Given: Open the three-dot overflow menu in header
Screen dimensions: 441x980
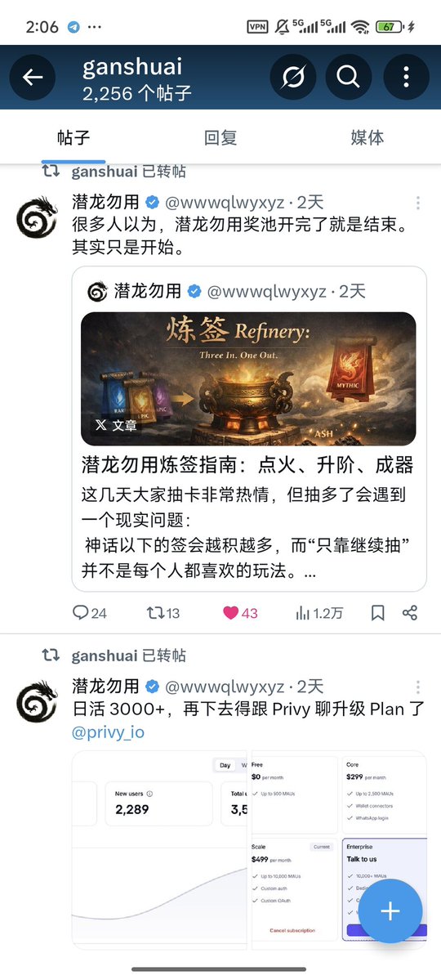Looking at the screenshot, I should point(406,78).
